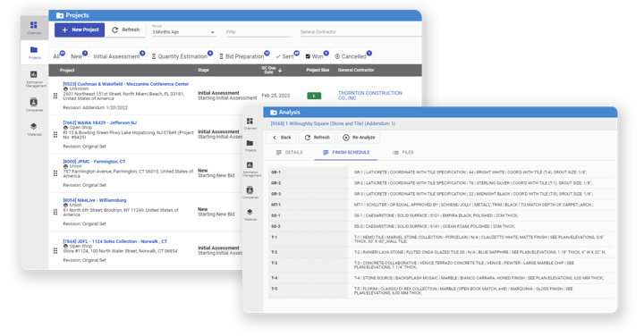Click the drag handle beside Cushman & Wakefield row

[55, 96]
